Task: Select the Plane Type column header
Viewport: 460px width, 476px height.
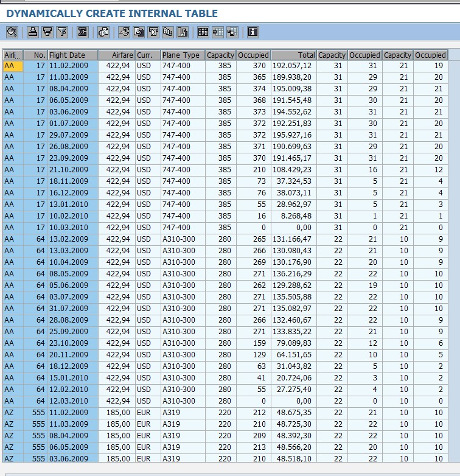Action: (x=183, y=55)
